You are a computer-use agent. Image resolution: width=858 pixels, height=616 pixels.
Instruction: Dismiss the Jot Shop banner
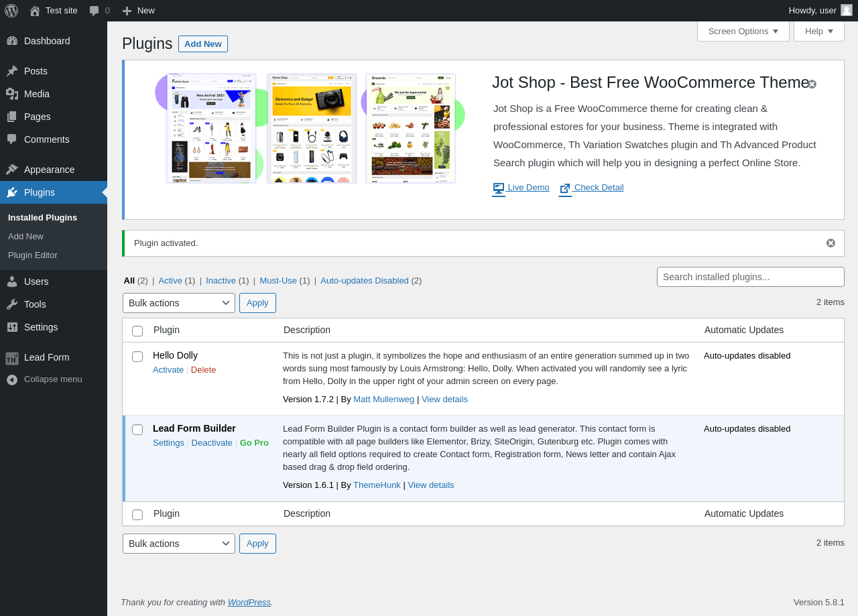pos(812,84)
